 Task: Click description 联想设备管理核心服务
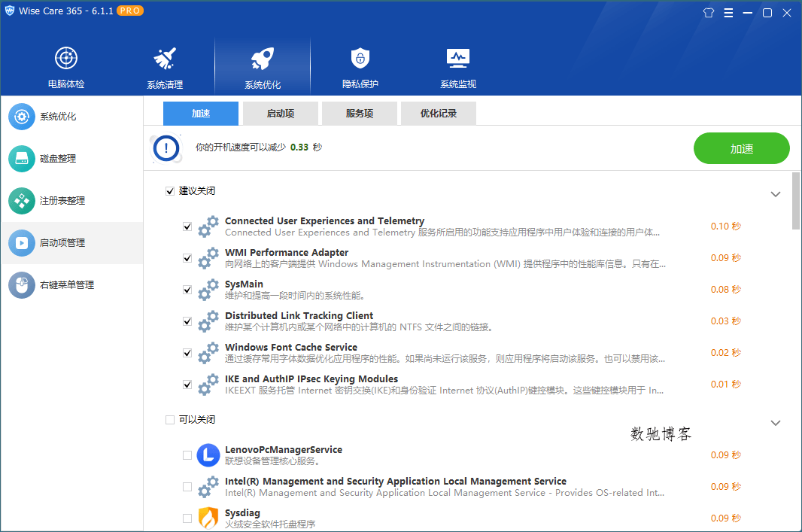pyautogui.click(x=272, y=461)
